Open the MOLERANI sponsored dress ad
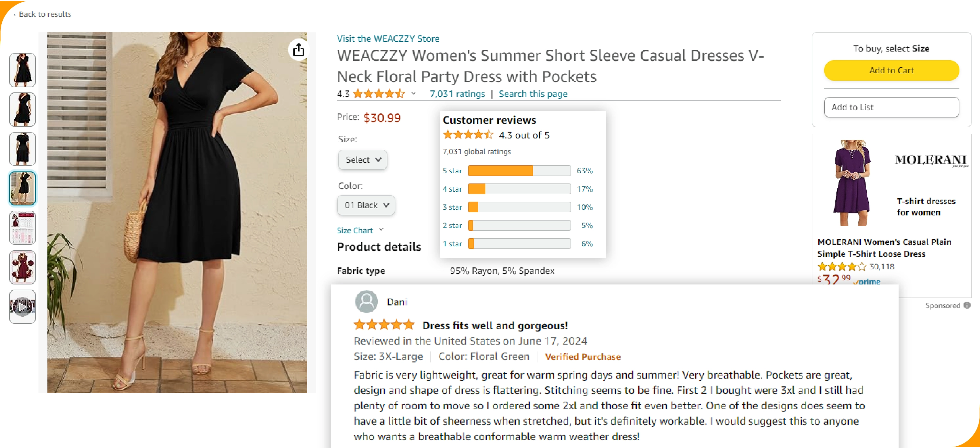The image size is (980, 448). [884, 248]
